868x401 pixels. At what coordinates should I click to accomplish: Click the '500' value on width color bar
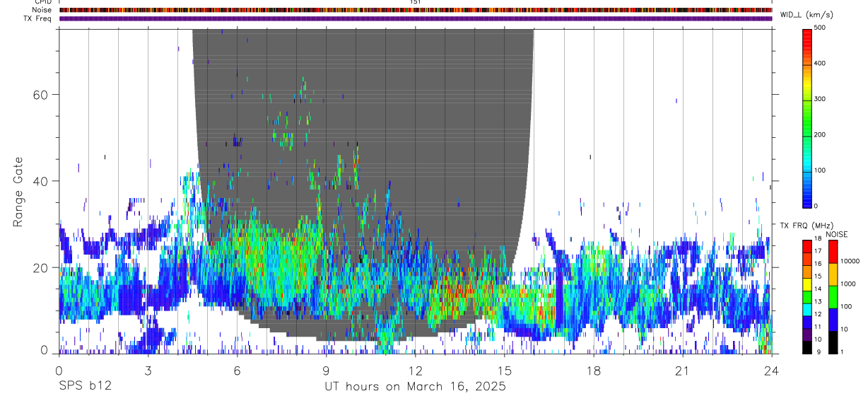820,28
